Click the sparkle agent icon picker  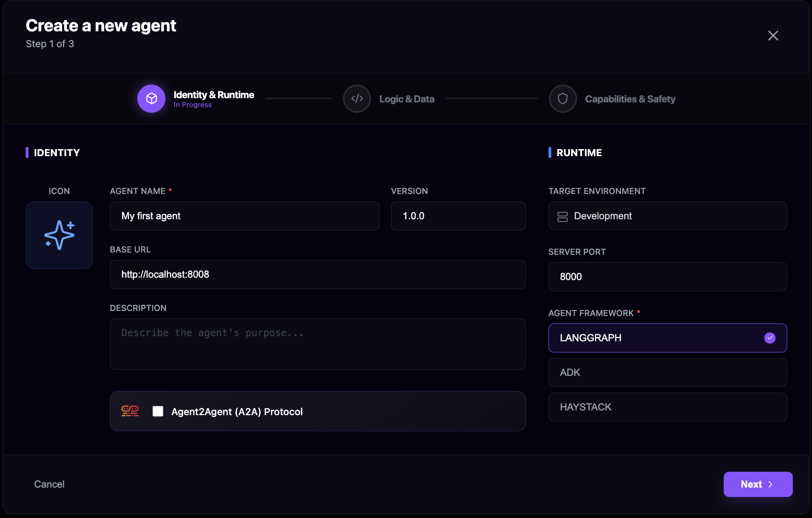[59, 235]
